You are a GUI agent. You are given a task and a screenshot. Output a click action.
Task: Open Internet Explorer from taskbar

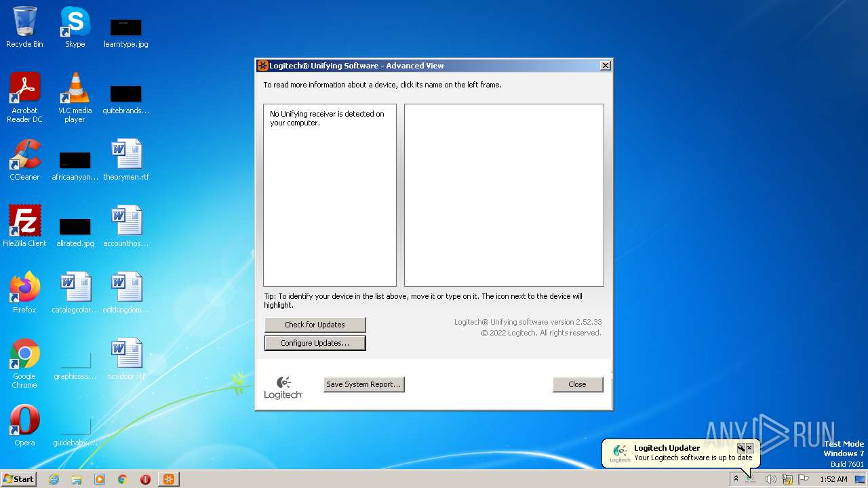tap(54, 479)
